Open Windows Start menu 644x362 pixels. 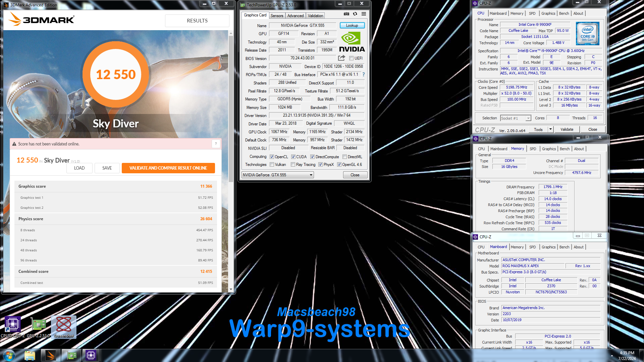pos(9,355)
